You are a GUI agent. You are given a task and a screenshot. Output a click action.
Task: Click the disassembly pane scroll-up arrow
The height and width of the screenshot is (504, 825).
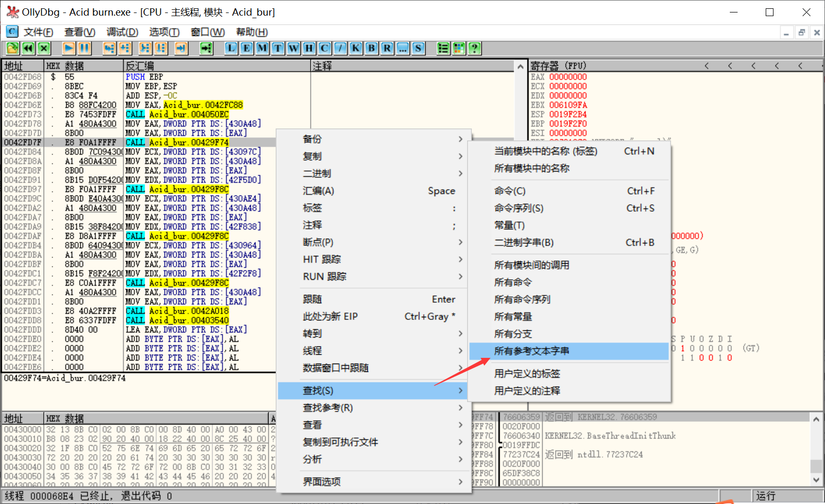point(521,66)
